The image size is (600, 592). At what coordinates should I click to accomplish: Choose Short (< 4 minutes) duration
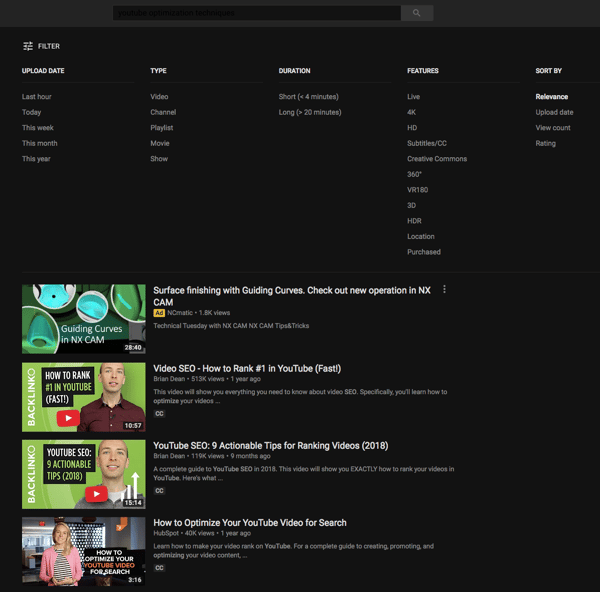click(308, 97)
